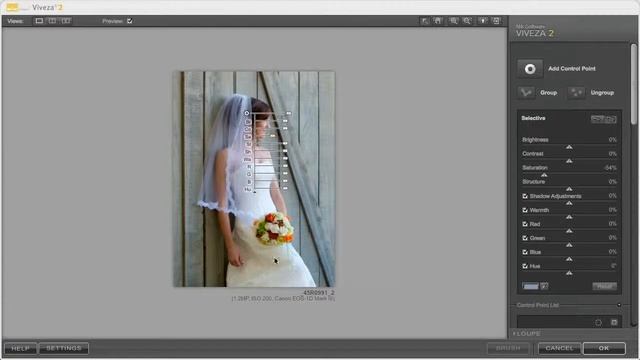Viewport: 640px width, 360px height.
Task: Click the BRUSH button
Action: coord(508,348)
